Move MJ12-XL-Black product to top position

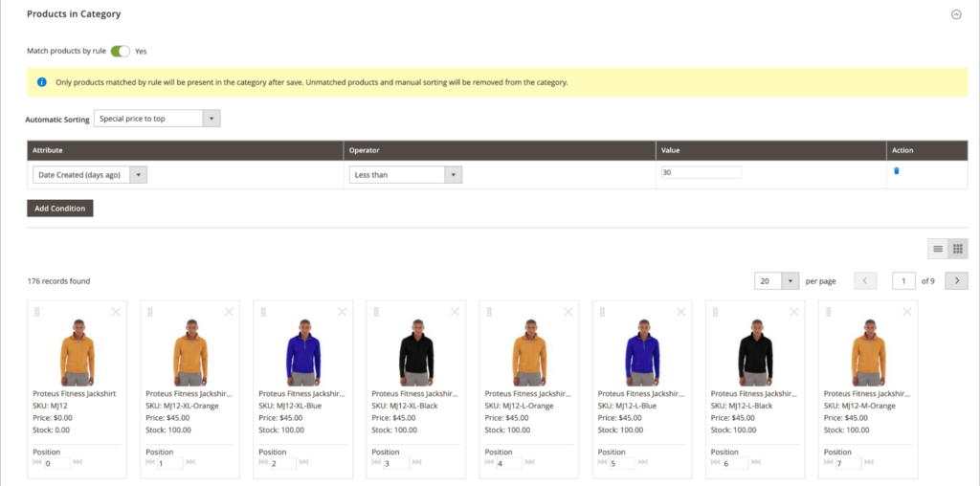click(x=376, y=463)
